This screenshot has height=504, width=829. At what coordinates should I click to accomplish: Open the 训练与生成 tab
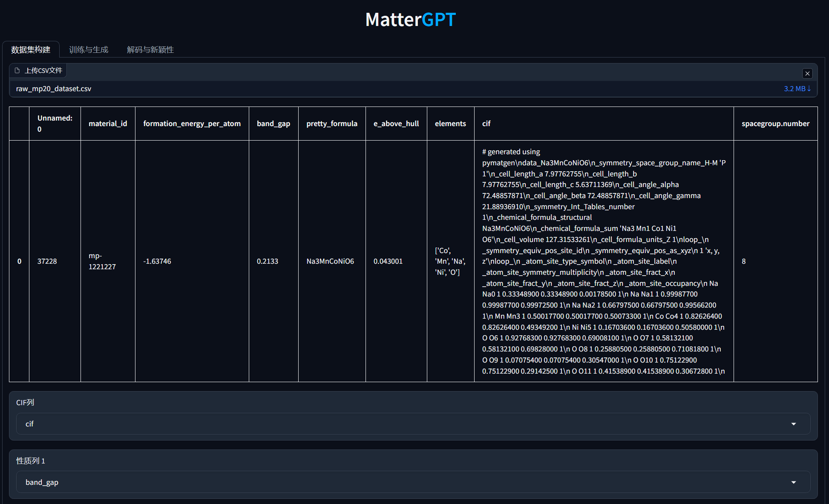tap(89, 49)
